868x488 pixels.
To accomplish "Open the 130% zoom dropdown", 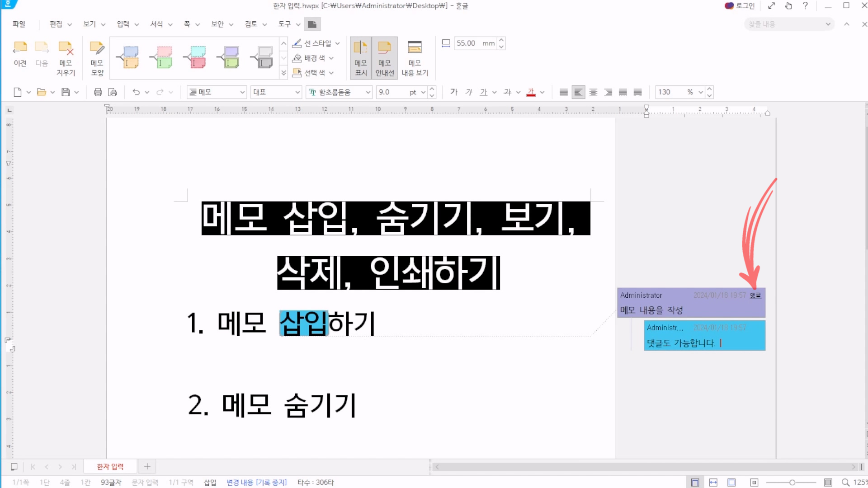I will 700,92.
